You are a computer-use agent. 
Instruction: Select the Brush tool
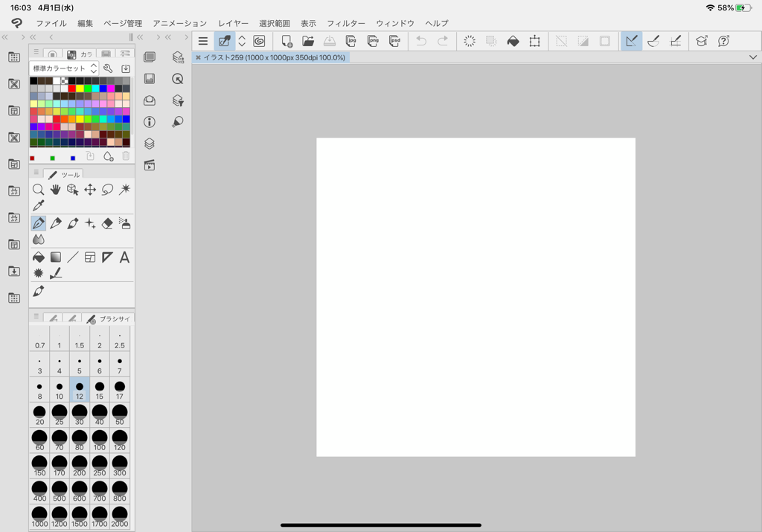coord(73,223)
